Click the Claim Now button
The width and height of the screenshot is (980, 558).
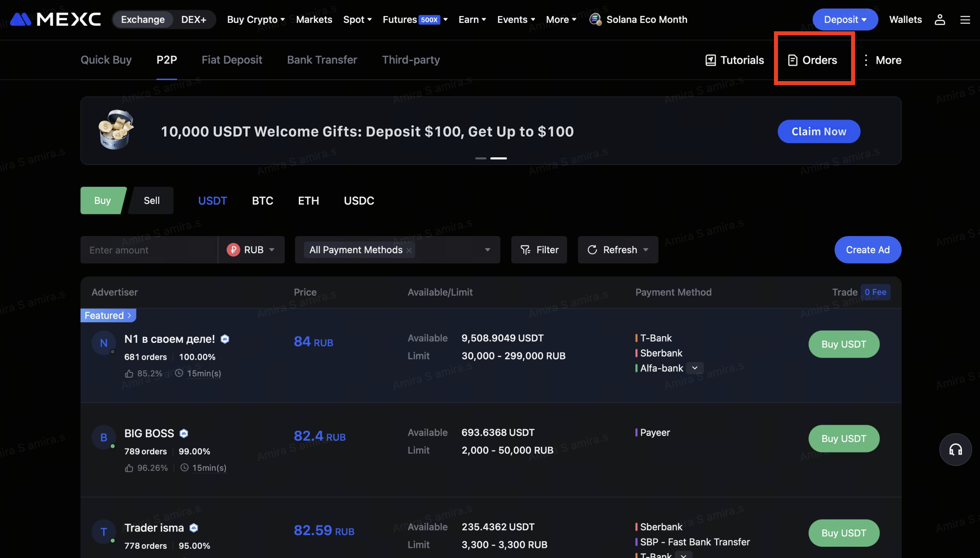pyautogui.click(x=819, y=131)
